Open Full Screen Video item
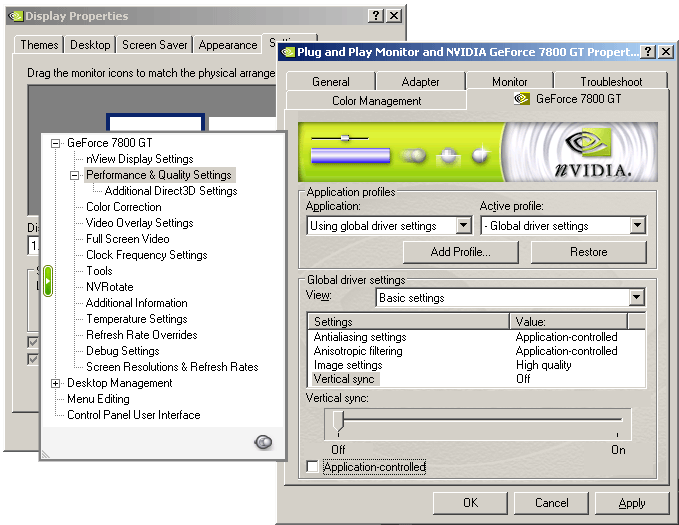 (127, 239)
